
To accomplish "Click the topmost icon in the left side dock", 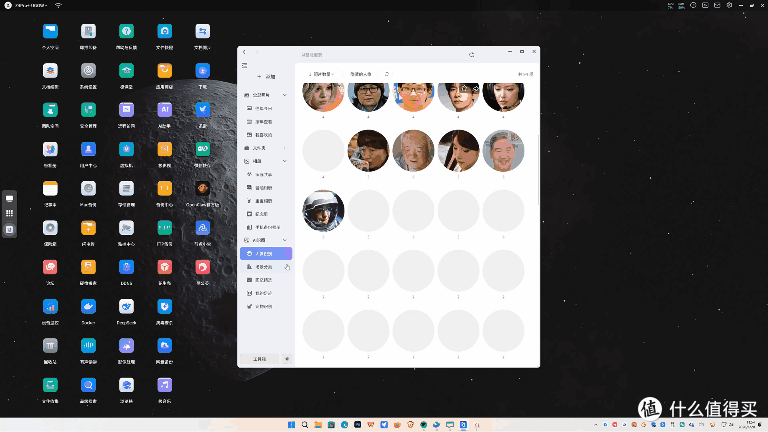I will (9, 199).
